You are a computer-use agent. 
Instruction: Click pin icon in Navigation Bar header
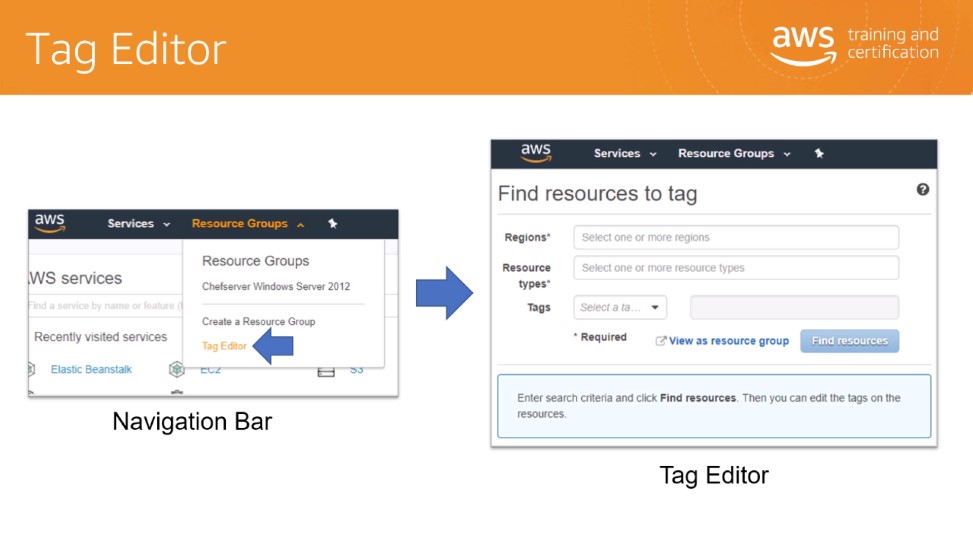(x=333, y=223)
